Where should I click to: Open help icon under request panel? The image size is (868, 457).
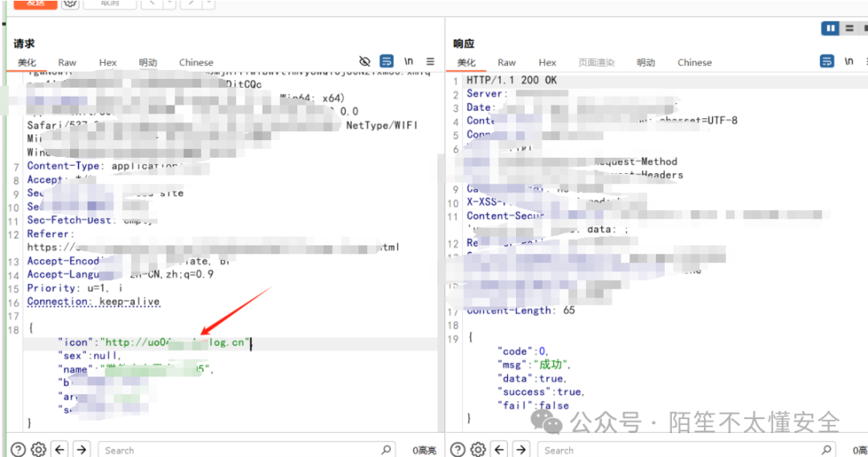[x=18, y=449]
